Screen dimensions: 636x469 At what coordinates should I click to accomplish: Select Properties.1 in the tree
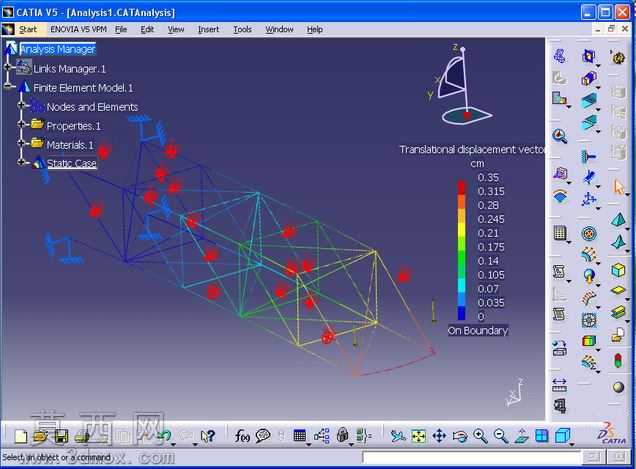(x=73, y=126)
